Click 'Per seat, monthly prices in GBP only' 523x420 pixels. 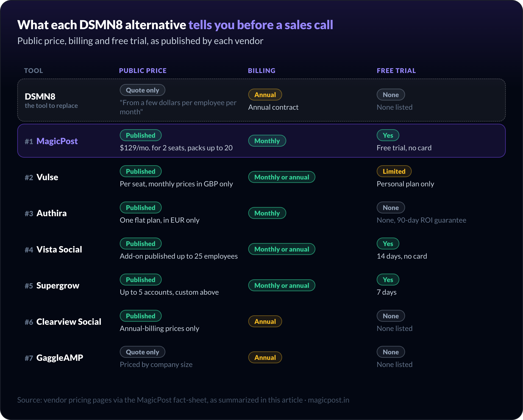(176, 184)
